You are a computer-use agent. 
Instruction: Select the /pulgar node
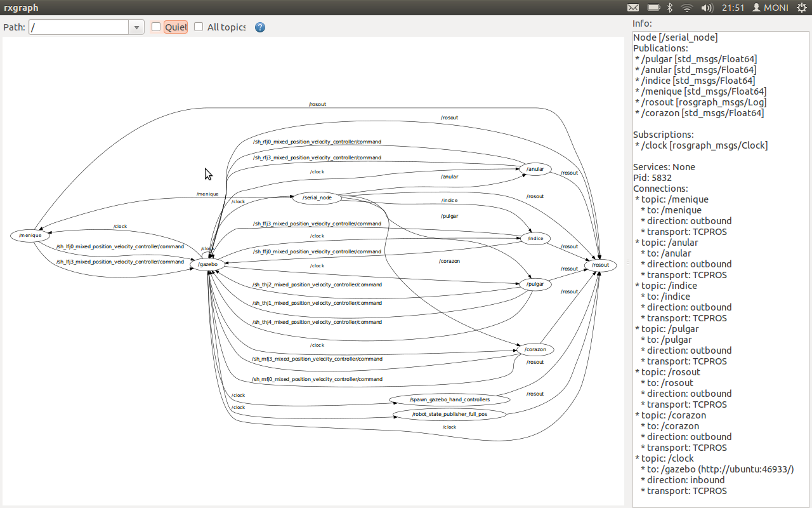coord(535,284)
